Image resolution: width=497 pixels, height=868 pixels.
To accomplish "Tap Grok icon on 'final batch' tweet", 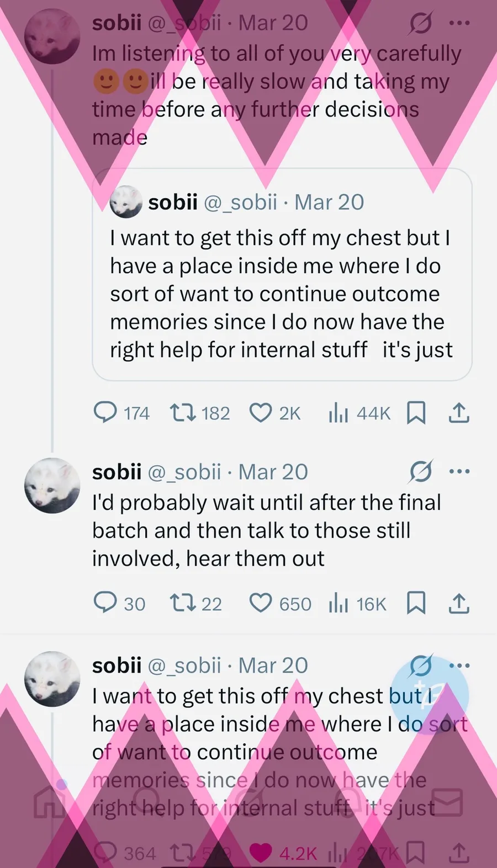I will coord(421,472).
